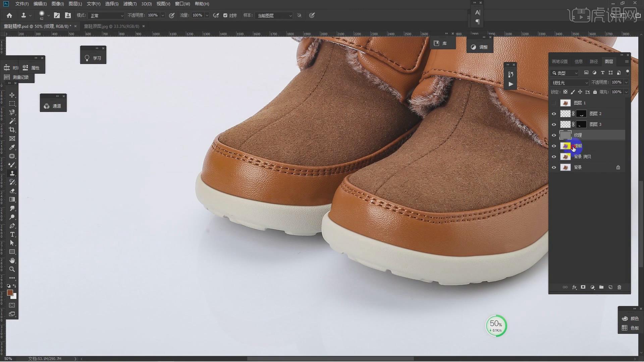644x362 pixels.
Task: Select the Gradient tool
Action: [x=12, y=199]
